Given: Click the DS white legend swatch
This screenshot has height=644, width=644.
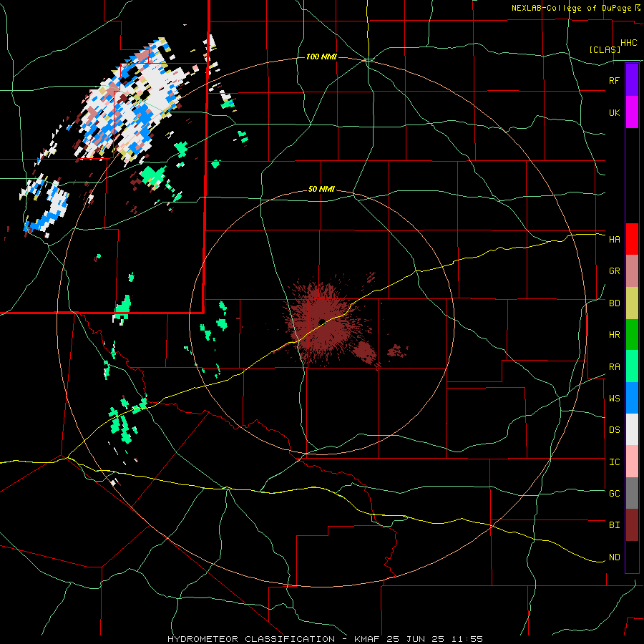Looking at the screenshot, I should 632,429.
